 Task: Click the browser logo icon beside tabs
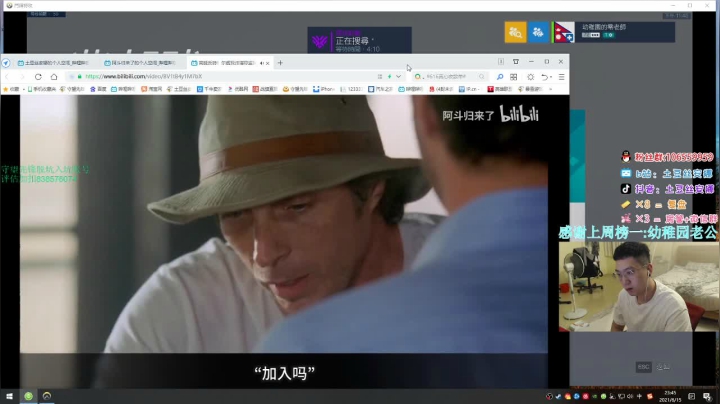(6, 63)
